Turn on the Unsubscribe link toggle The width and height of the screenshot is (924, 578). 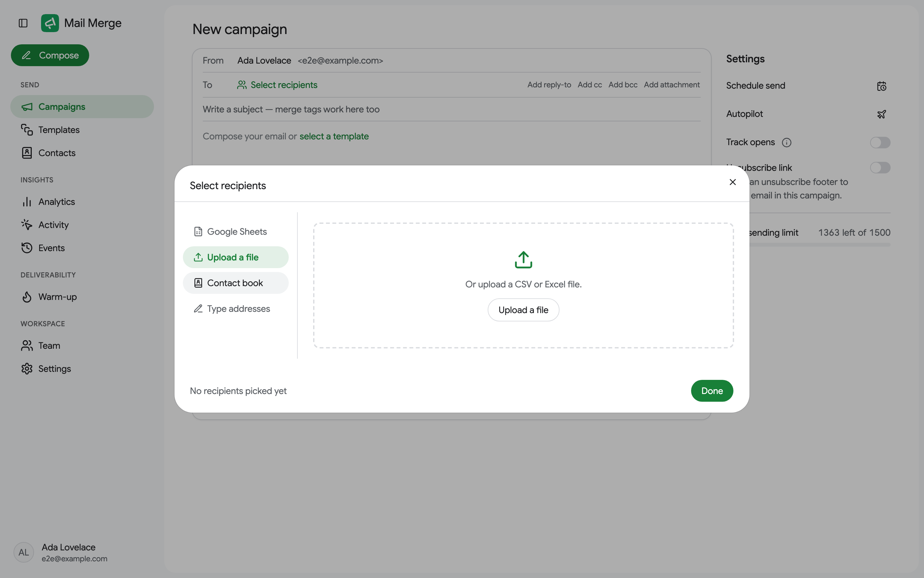coord(880,167)
